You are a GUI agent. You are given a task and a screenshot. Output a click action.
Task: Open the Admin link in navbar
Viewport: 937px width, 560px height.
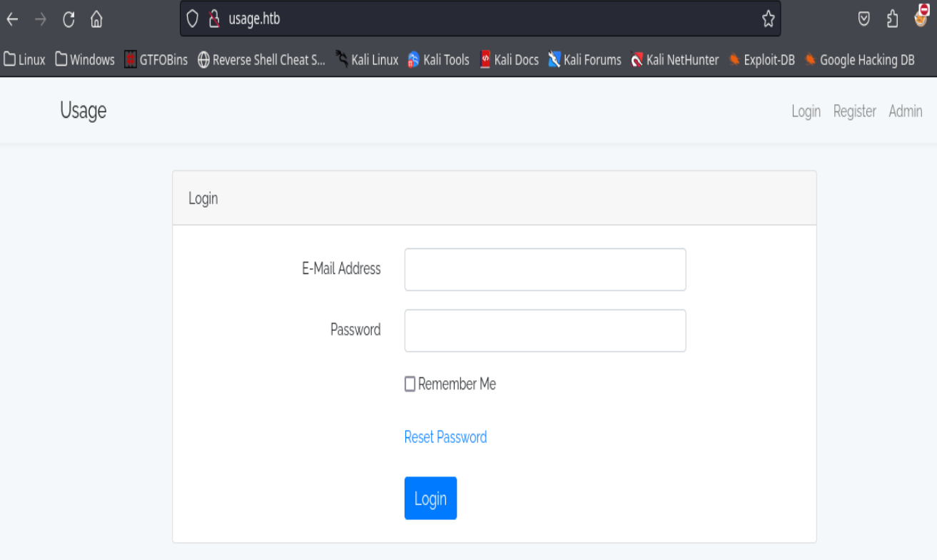pyautogui.click(x=905, y=111)
